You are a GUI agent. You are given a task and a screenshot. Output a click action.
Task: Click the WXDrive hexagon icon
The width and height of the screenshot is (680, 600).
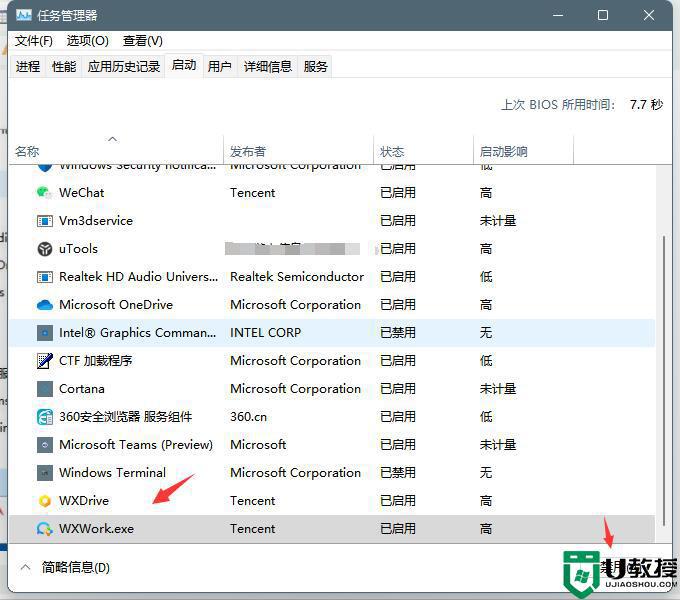[45, 501]
